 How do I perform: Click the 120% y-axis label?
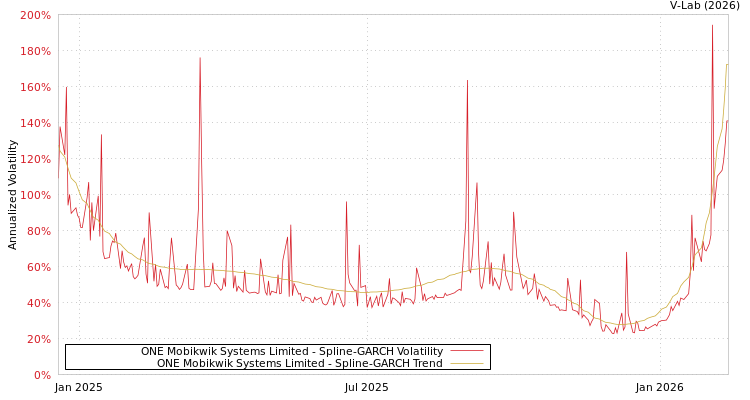[35, 159]
